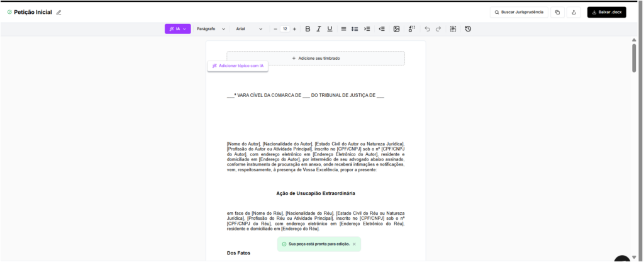Screen dimensions: 644x262
Task: Click the shapes/selection icon after image icon
Action: [x=411, y=29]
